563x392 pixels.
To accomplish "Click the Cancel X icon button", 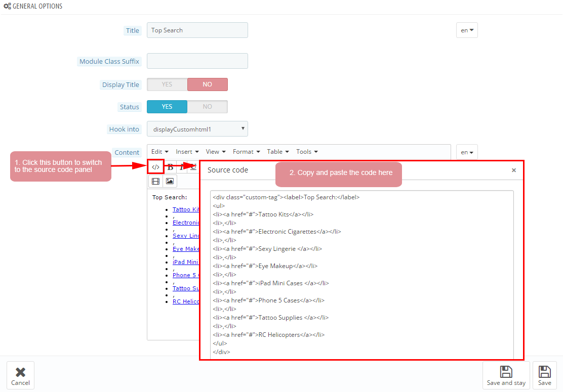I will [x=20, y=375].
